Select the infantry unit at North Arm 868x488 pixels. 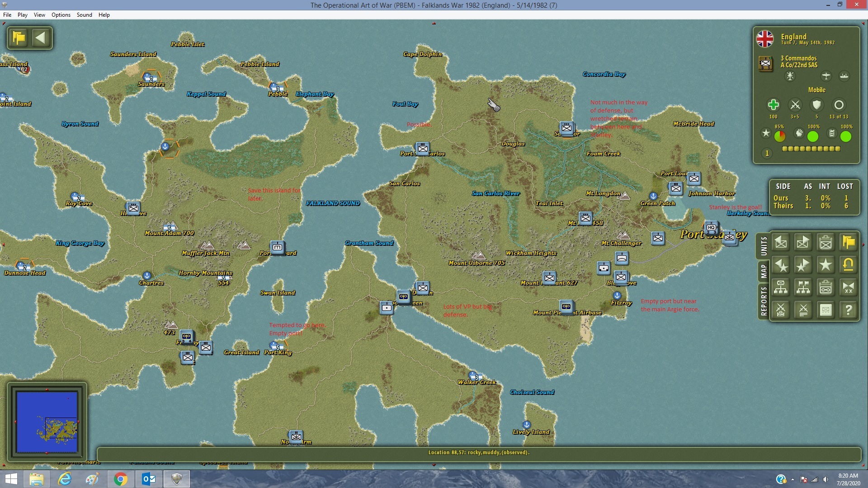pos(296,436)
